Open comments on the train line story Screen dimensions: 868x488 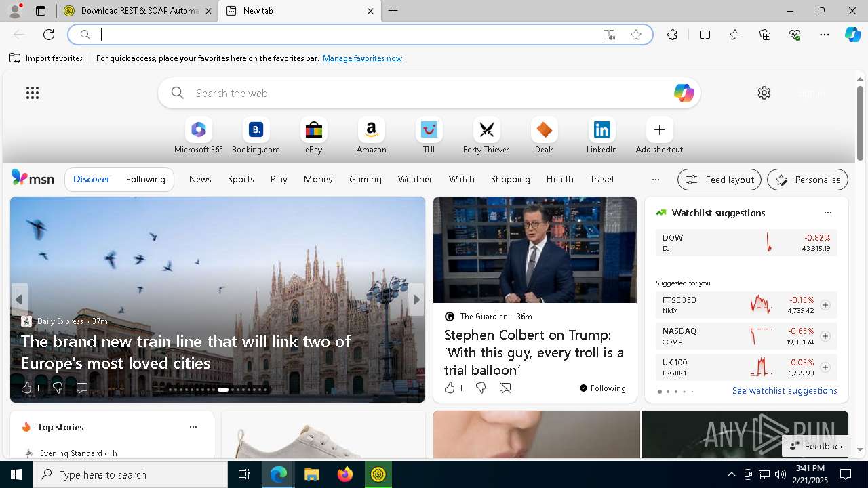tap(82, 388)
